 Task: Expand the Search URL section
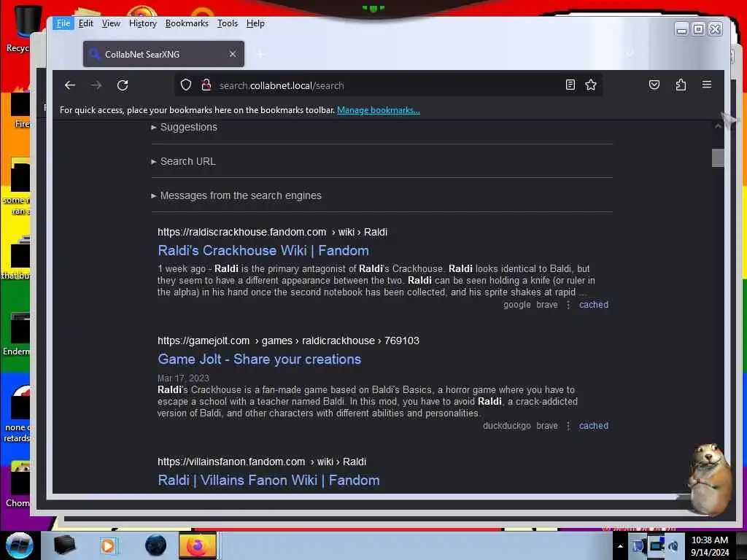183,161
